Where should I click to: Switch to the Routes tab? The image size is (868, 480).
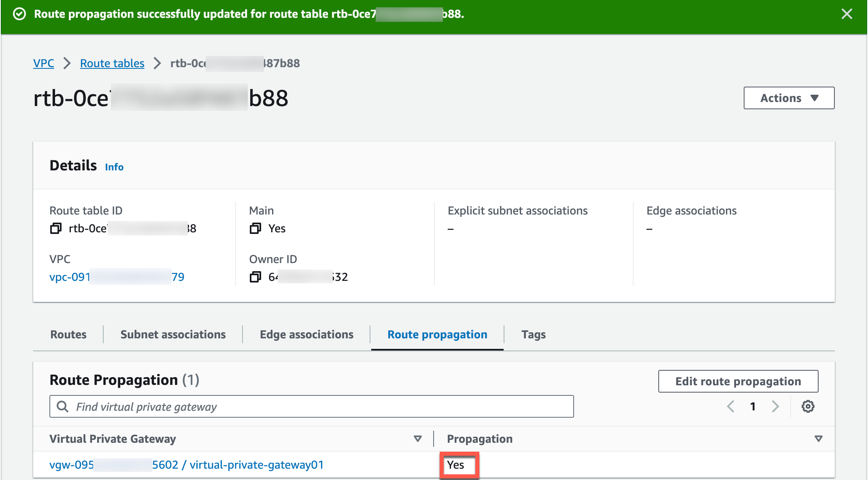point(68,334)
